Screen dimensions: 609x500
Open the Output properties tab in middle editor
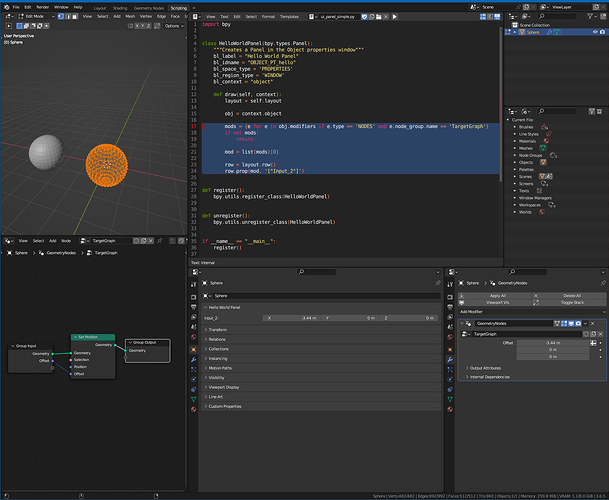click(193, 307)
